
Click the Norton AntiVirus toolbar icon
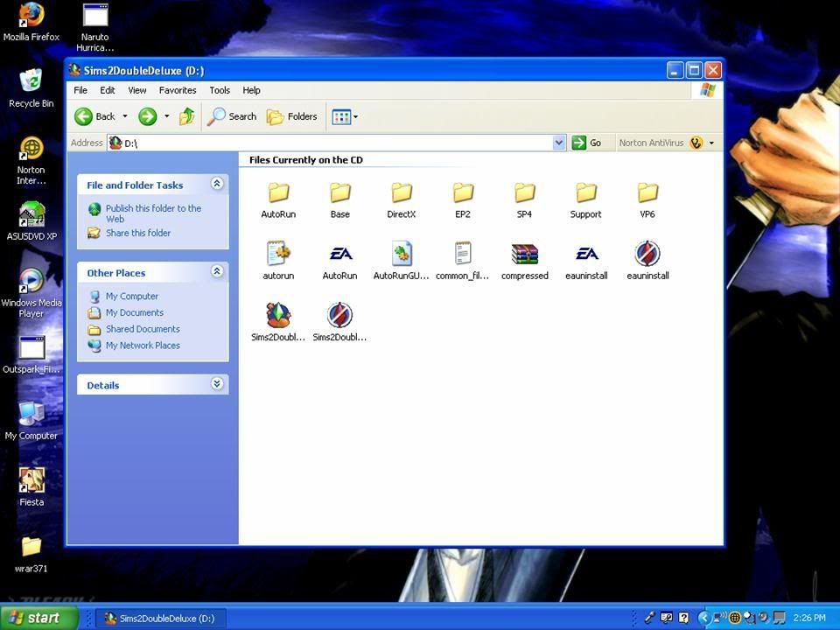tap(696, 143)
